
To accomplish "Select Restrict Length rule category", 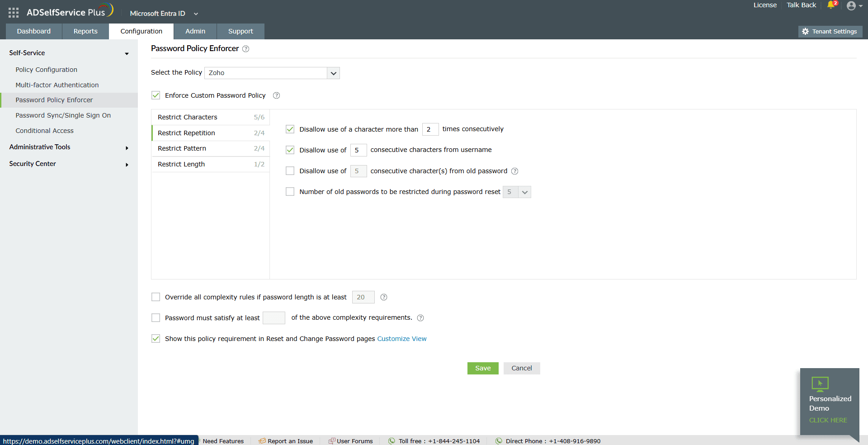I will 211,164.
